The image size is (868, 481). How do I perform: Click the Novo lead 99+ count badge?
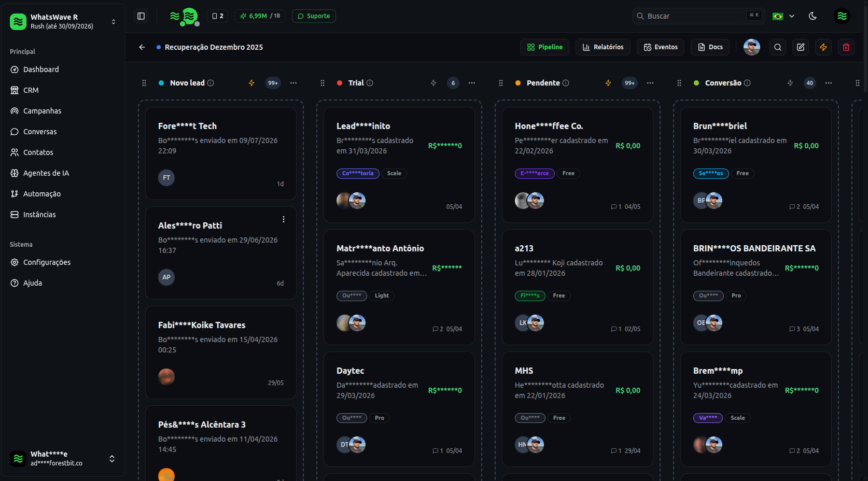pos(273,83)
